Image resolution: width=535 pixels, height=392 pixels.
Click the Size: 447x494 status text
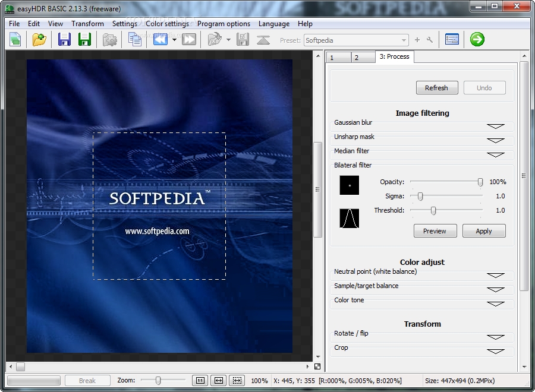[x=460, y=380]
